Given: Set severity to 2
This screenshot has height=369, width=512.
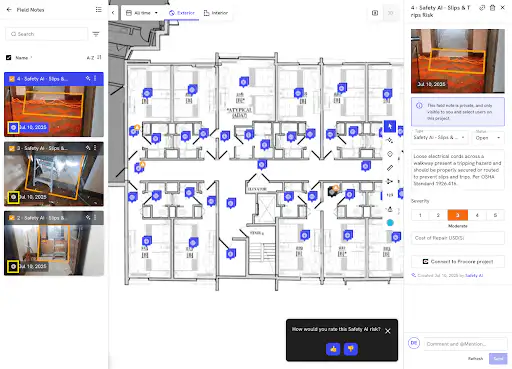Looking at the screenshot, I should point(438,215).
